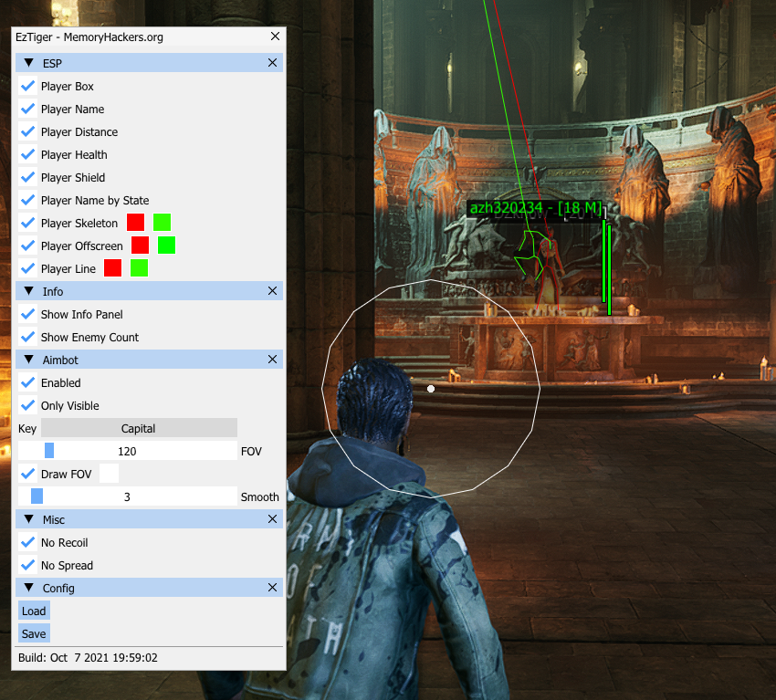This screenshot has height=700, width=776.
Task: Click the FOV slider showing 120
Action: point(128,451)
